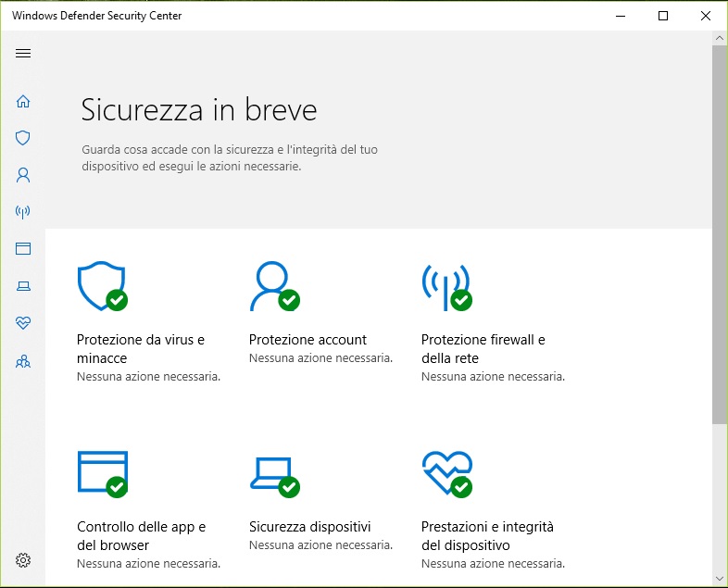Open Protezione account section

click(308, 340)
